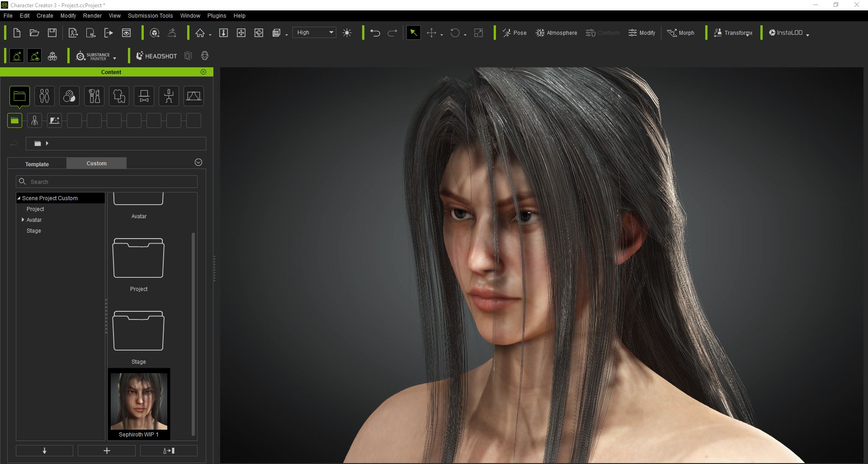The width and height of the screenshot is (868, 464).
Task: Select the Accessory hat content category
Action: tap(144, 96)
